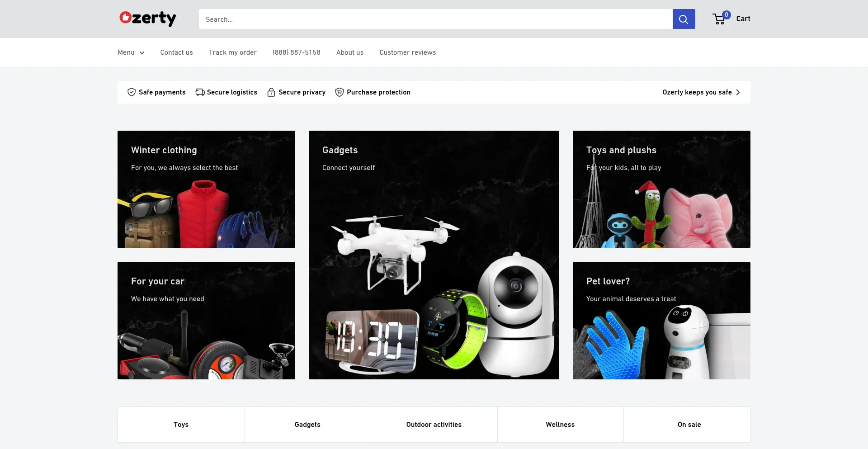Click the cart item count badge
The width and height of the screenshot is (868, 449).
pos(726,14)
